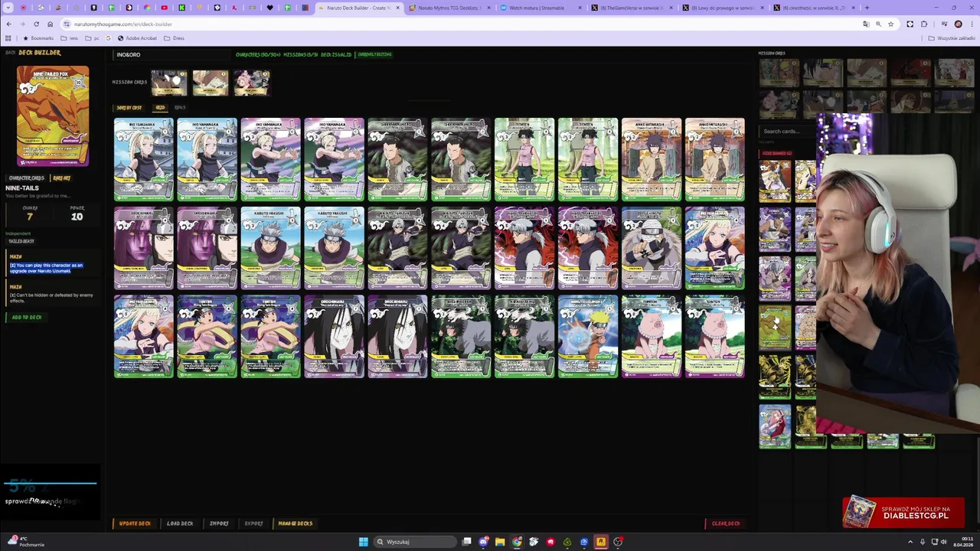Open the 'Dress' bookmarks folder
This screenshot has width=980, height=551.
pos(174,37)
